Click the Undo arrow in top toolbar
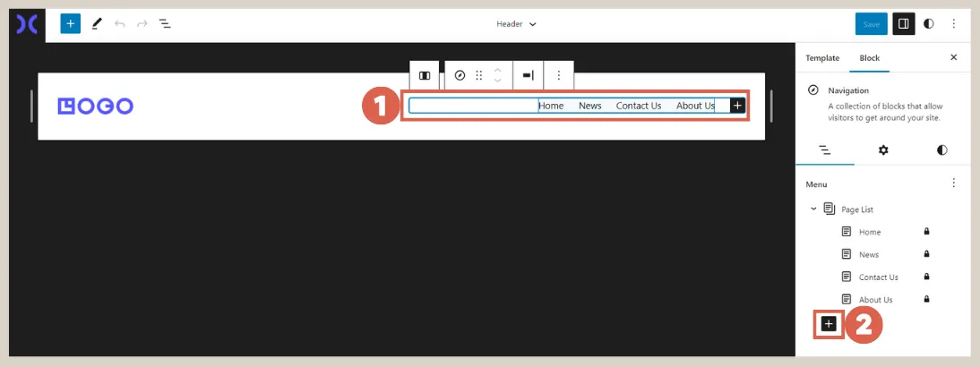This screenshot has width=980, height=367. [119, 24]
